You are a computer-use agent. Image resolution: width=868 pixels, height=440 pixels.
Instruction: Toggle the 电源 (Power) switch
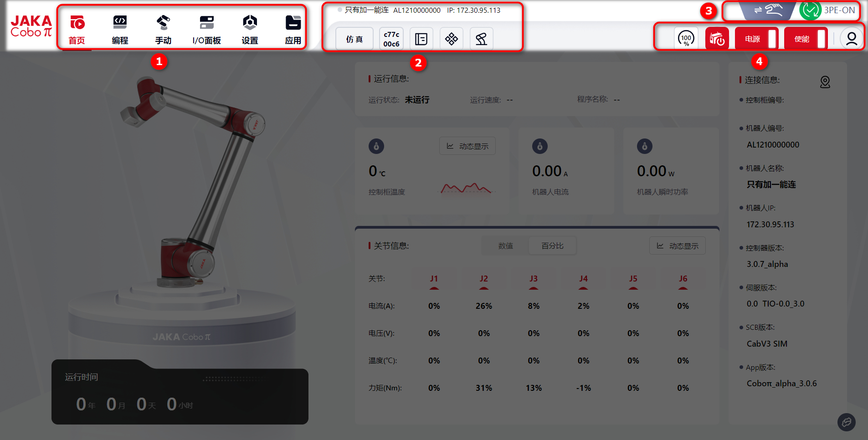tap(757, 39)
